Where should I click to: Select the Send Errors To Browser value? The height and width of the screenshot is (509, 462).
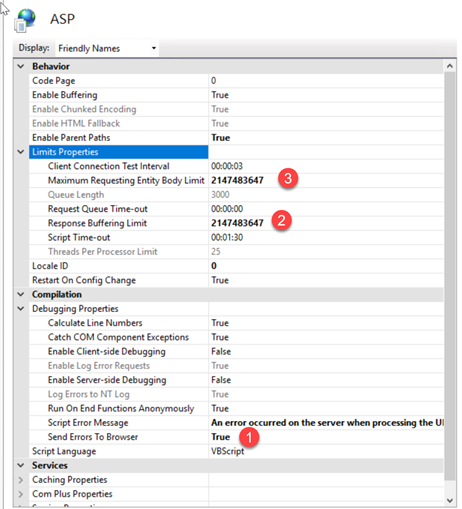click(x=220, y=437)
